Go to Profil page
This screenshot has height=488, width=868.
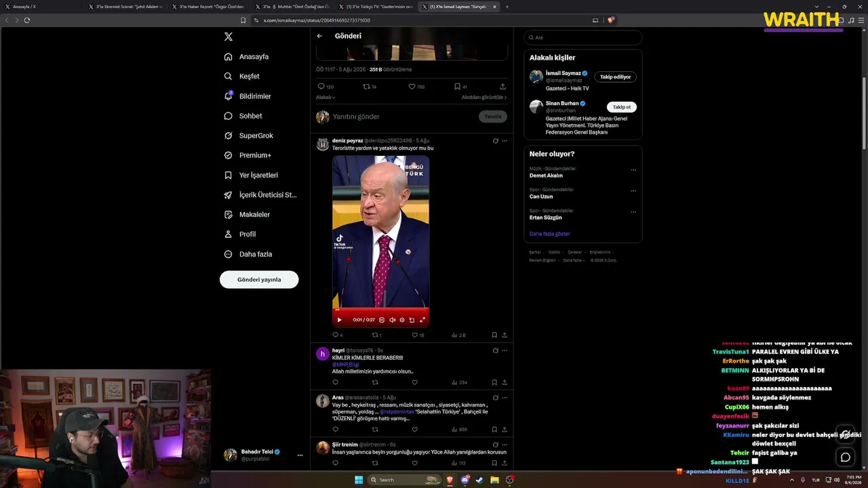coord(239,235)
